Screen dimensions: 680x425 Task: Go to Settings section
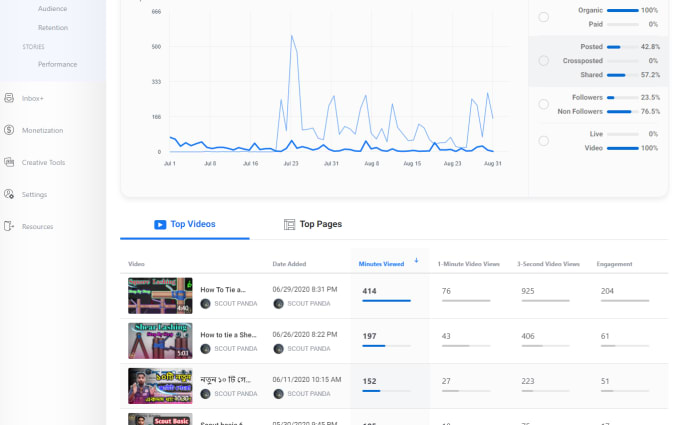[34, 195]
